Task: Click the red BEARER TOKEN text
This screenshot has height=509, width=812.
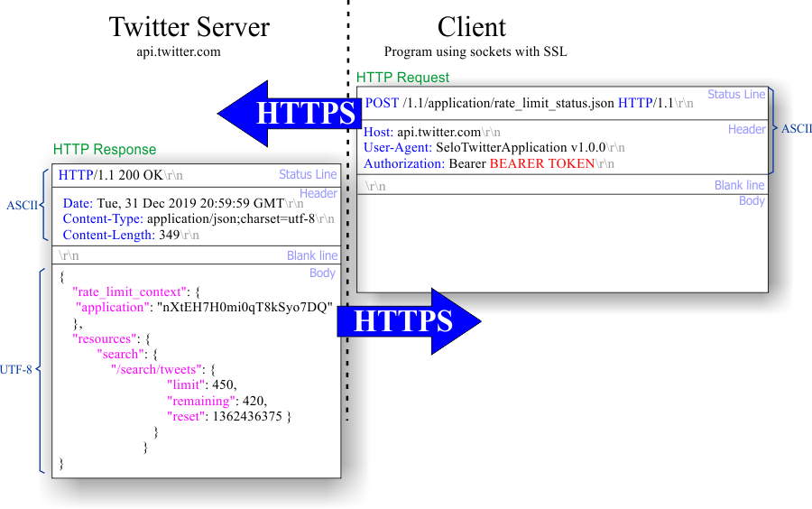Action: (541, 163)
